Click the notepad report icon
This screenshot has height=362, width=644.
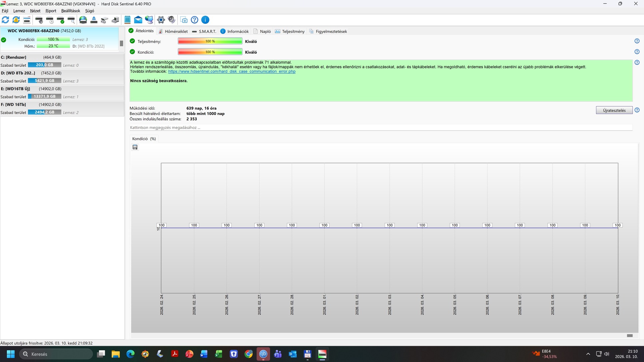point(127,20)
